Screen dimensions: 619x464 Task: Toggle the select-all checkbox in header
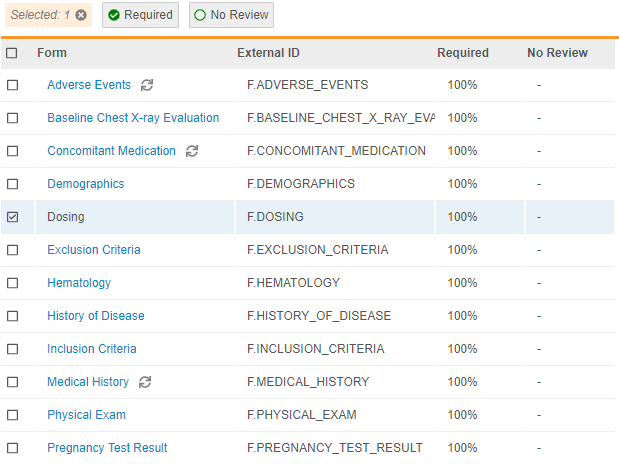tap(12, 53)
